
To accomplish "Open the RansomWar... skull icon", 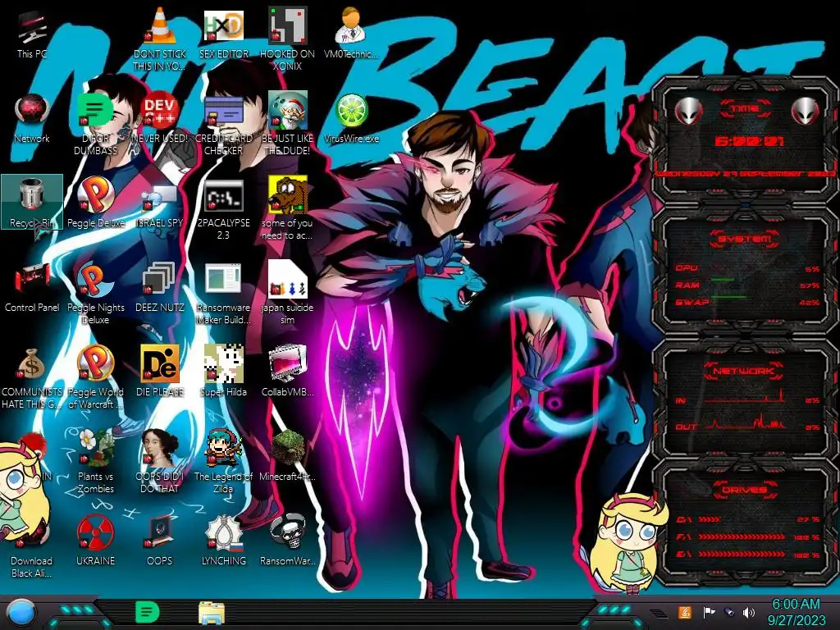I will (287, 541).
